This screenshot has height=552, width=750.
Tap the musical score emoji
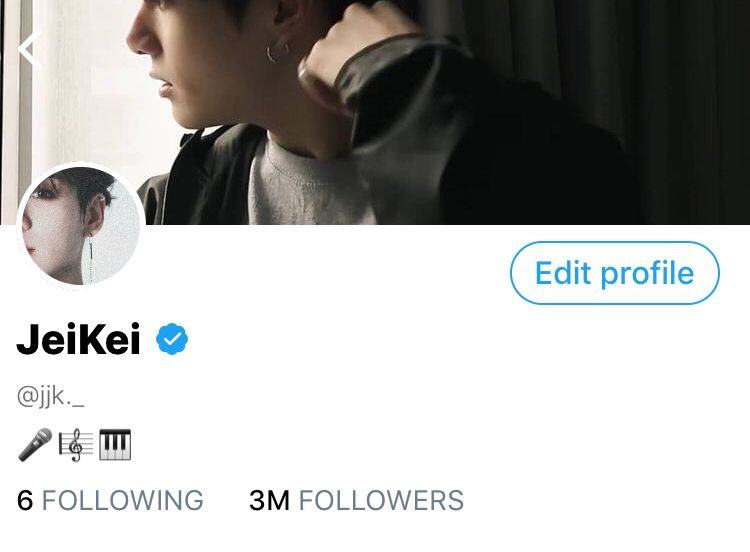(x=76, y=445)
